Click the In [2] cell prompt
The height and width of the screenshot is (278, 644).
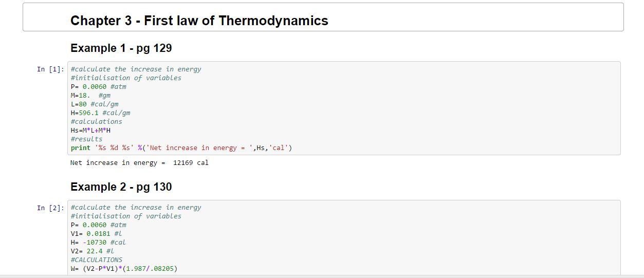tap(50, 208)
